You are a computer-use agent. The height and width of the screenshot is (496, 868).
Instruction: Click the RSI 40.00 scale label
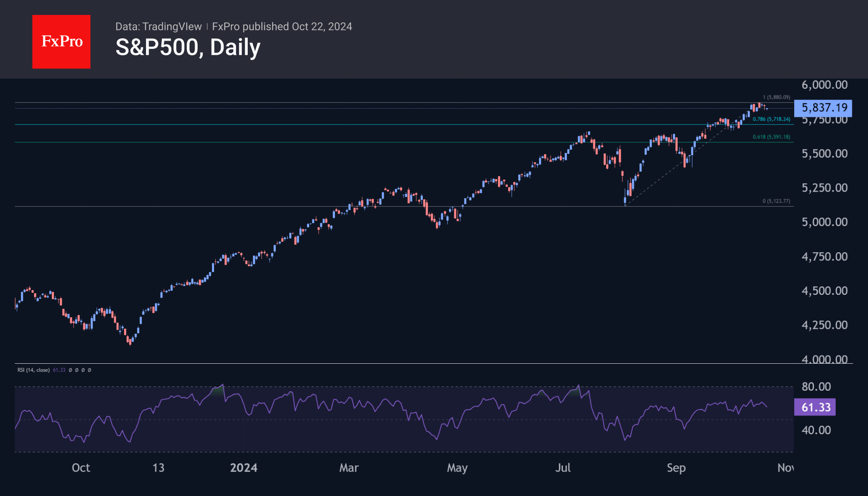[816, 430]
